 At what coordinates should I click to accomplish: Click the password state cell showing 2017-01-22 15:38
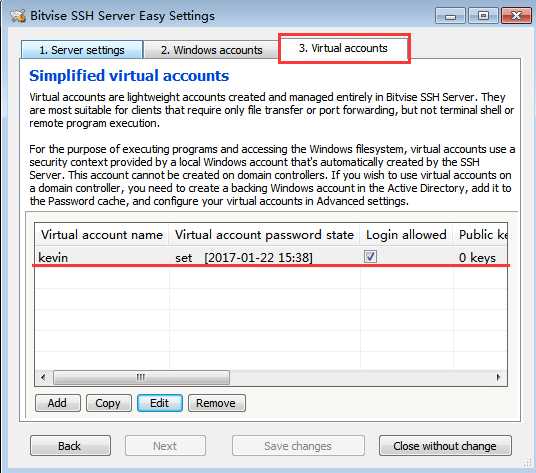(x=264, y=257)
